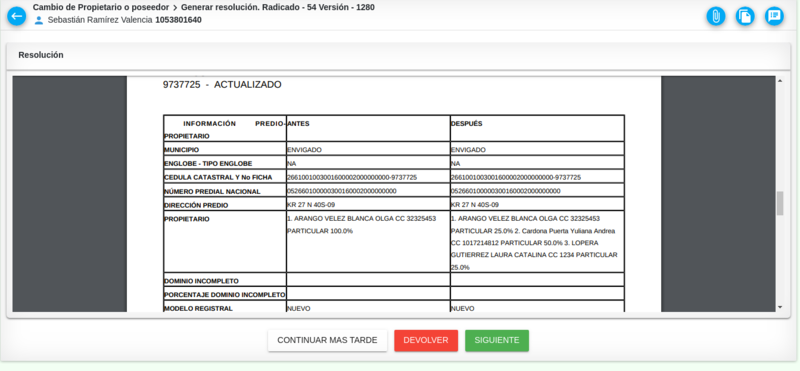Click 'NUEVO' in the DESPUÉS column
800x371 pixels.
462,309
